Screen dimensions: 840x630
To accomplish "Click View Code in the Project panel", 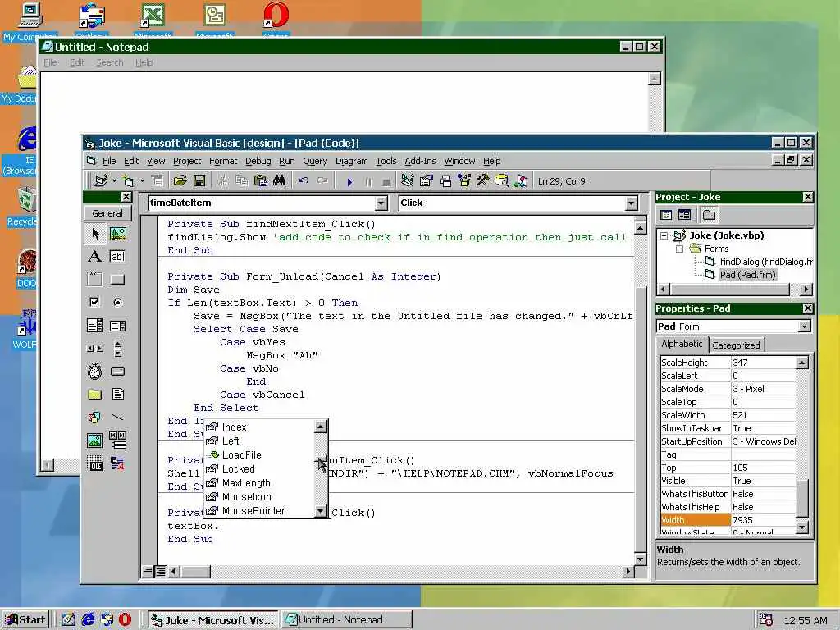I will 666,215.
